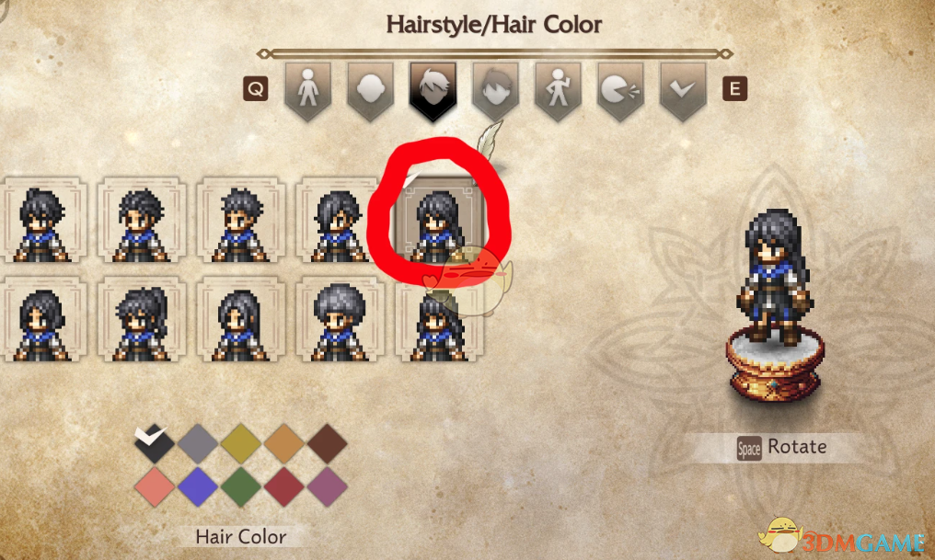Open the body type tab icon

(x=307, y=91)
